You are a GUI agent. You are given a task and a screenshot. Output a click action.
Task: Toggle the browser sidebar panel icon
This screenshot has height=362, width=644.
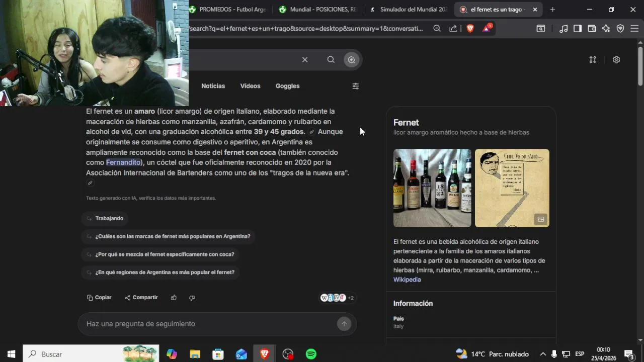(578, 29)
